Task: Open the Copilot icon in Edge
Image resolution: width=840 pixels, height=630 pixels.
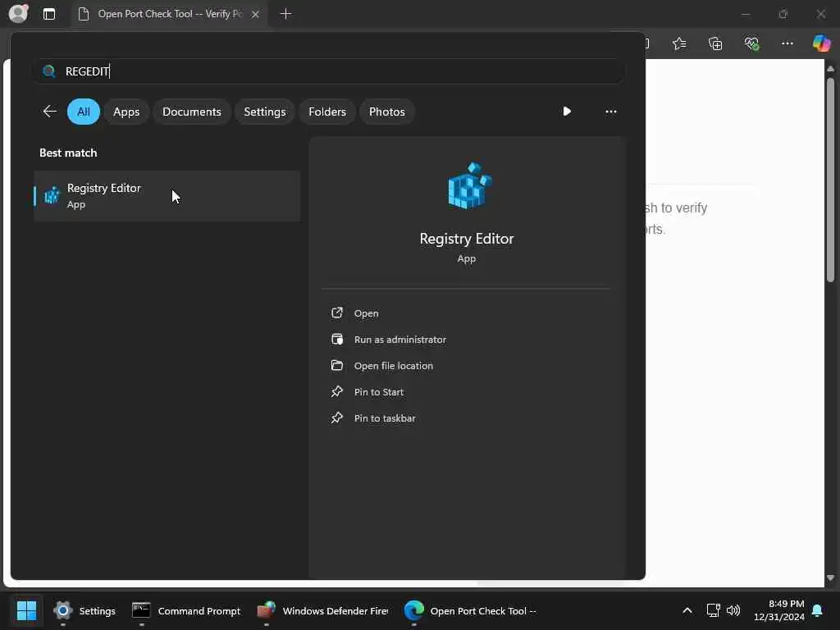Action: point(822,43)
